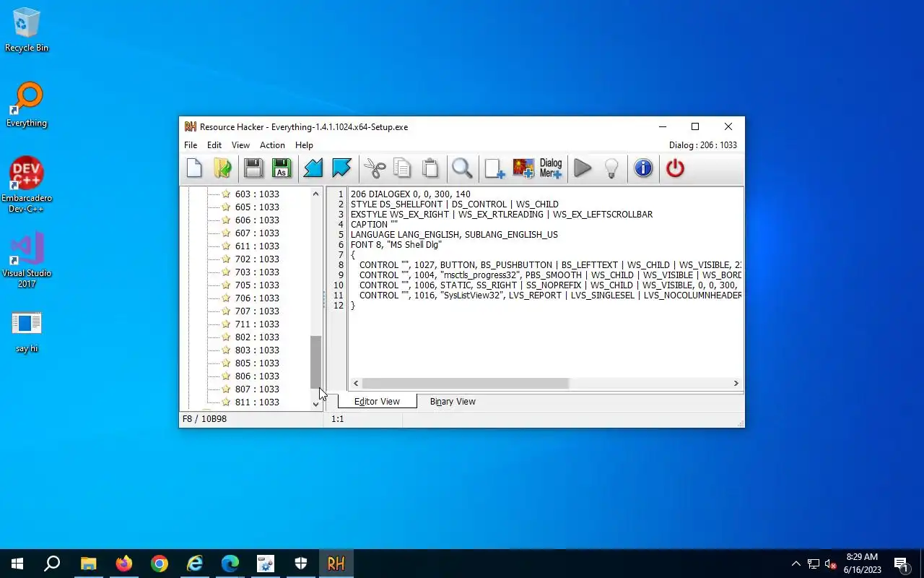The image size is (924, 578).
Task: Click the tree scrollbar up arrow
Action: [315, 194]
